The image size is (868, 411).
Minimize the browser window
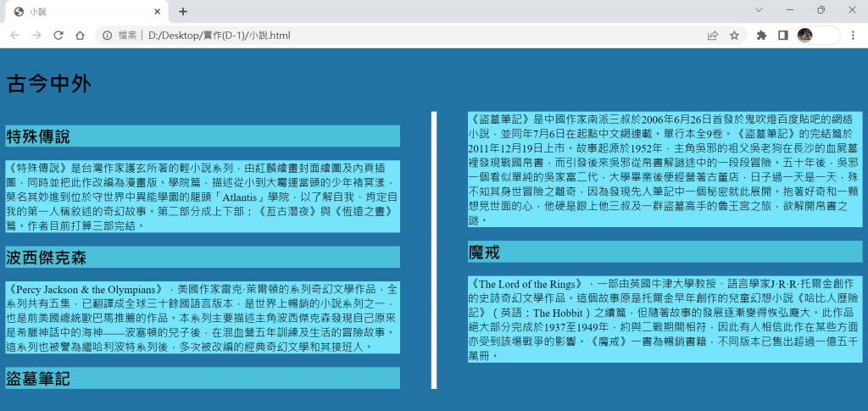790,10
